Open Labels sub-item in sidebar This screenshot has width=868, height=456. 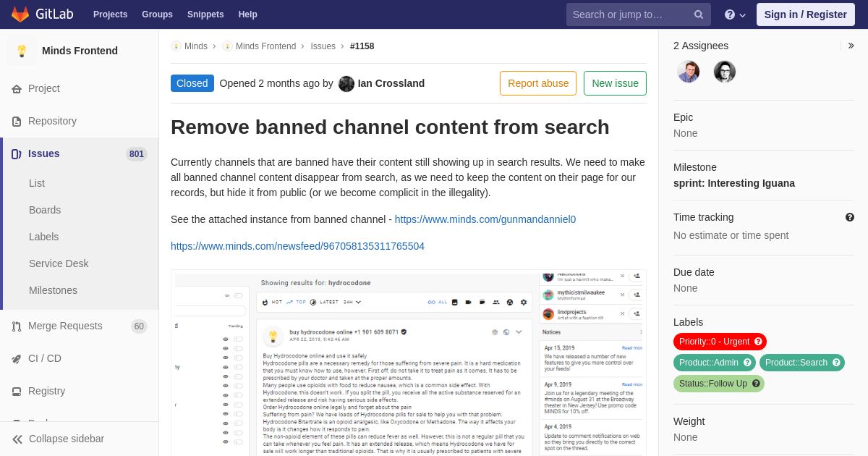(43, 237)
